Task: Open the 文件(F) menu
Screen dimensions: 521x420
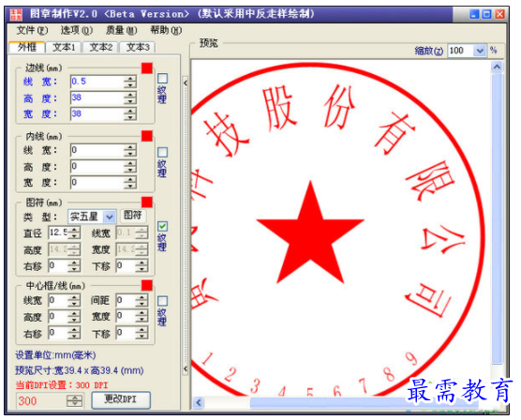Action: (32, 31)
